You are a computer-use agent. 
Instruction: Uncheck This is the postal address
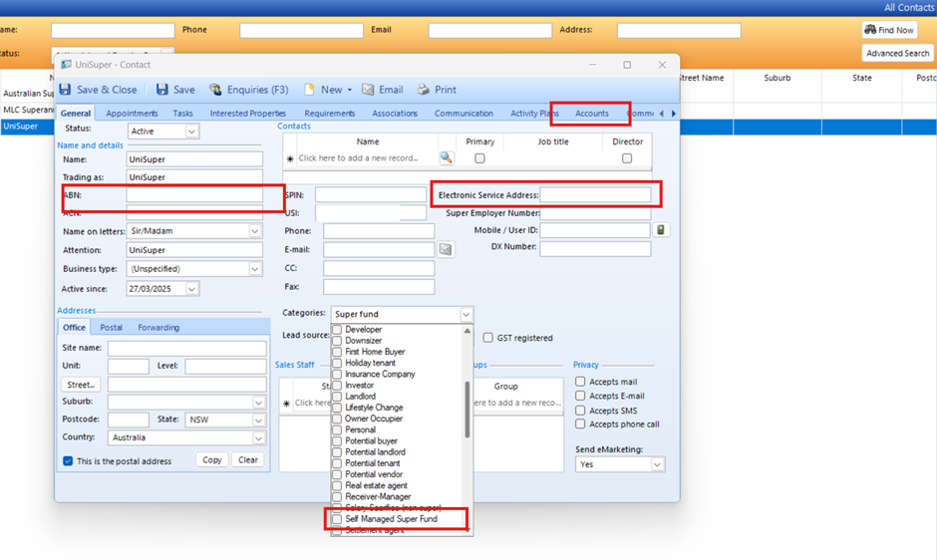point(68,460)
